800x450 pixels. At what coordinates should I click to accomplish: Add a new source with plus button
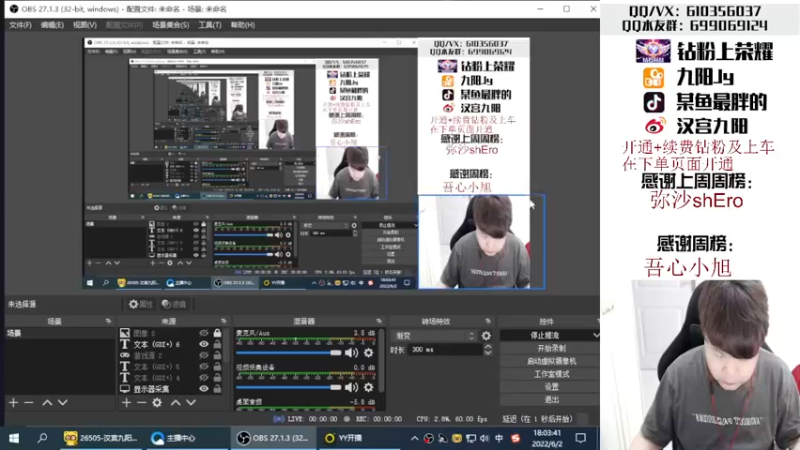tap(126, 403)
